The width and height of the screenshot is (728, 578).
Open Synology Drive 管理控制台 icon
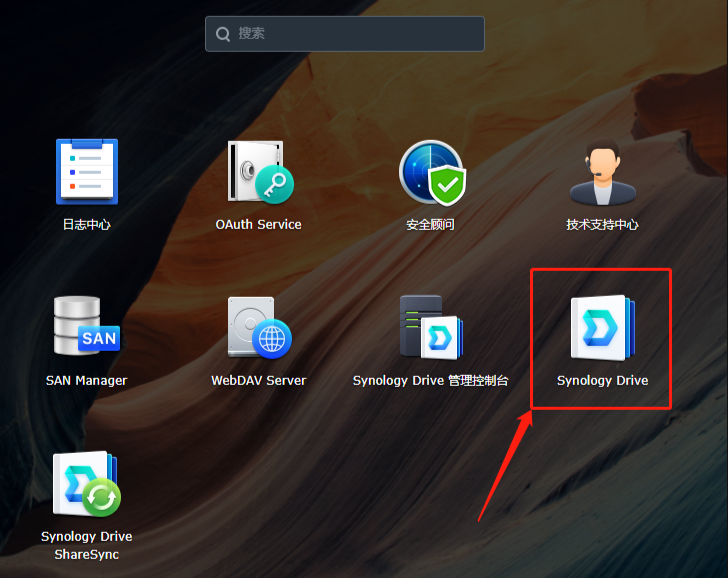click(x=431, y=327)
